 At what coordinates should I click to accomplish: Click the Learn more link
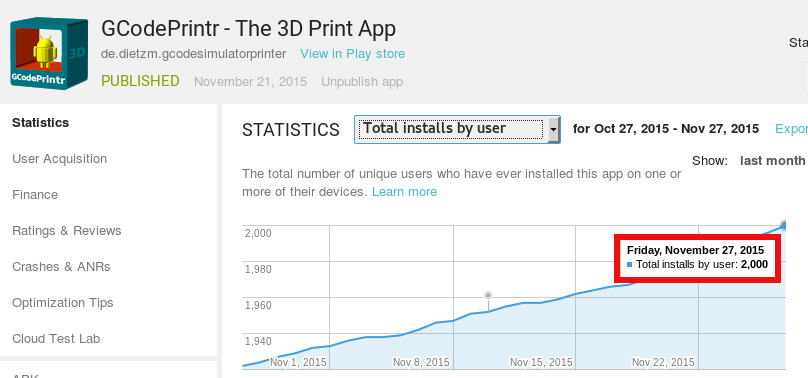coord(405,192)
